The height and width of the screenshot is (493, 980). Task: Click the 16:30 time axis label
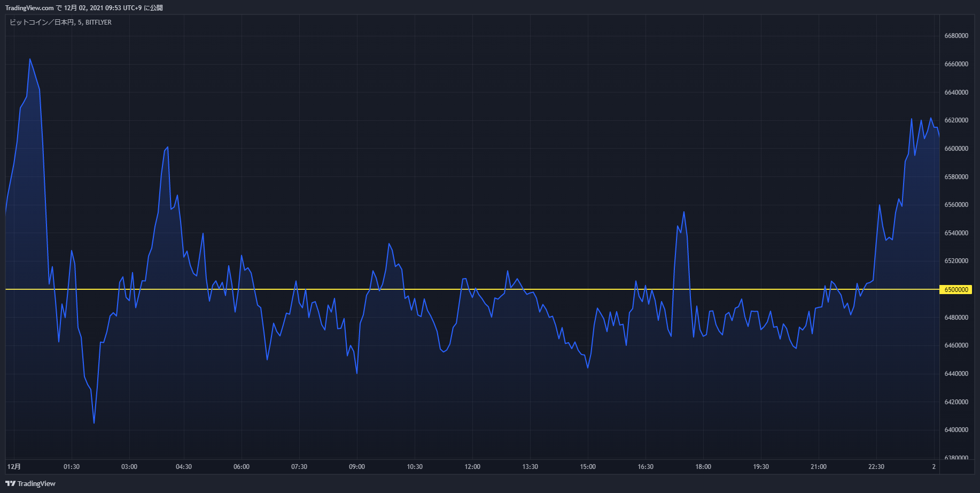(x=645, y=467)
